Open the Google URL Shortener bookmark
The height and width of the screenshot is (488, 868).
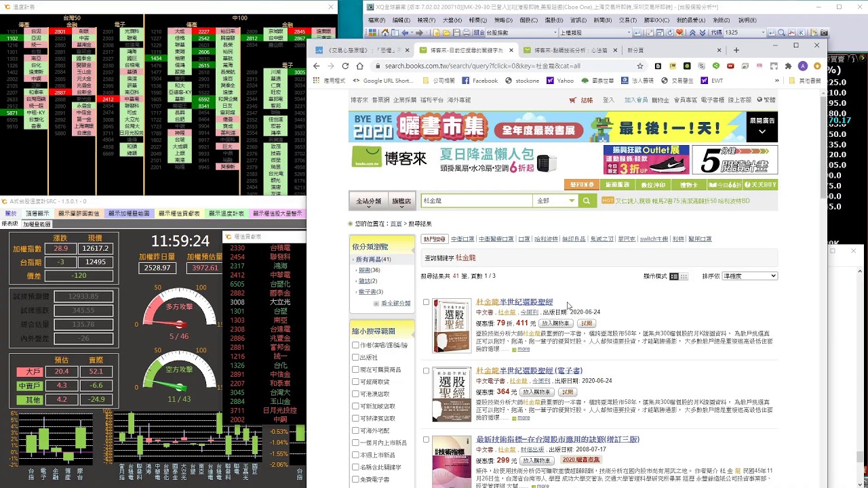click(x=383, y=81)
